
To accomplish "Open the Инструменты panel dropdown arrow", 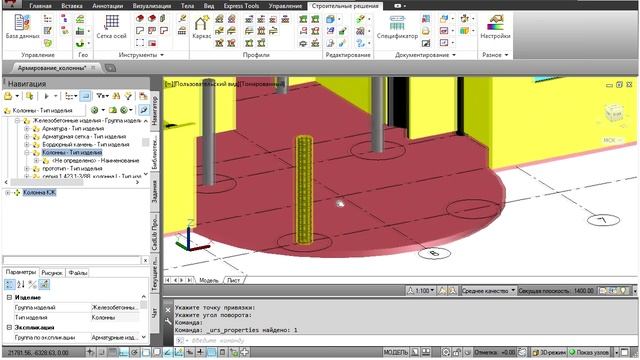I will click(162, 55).
